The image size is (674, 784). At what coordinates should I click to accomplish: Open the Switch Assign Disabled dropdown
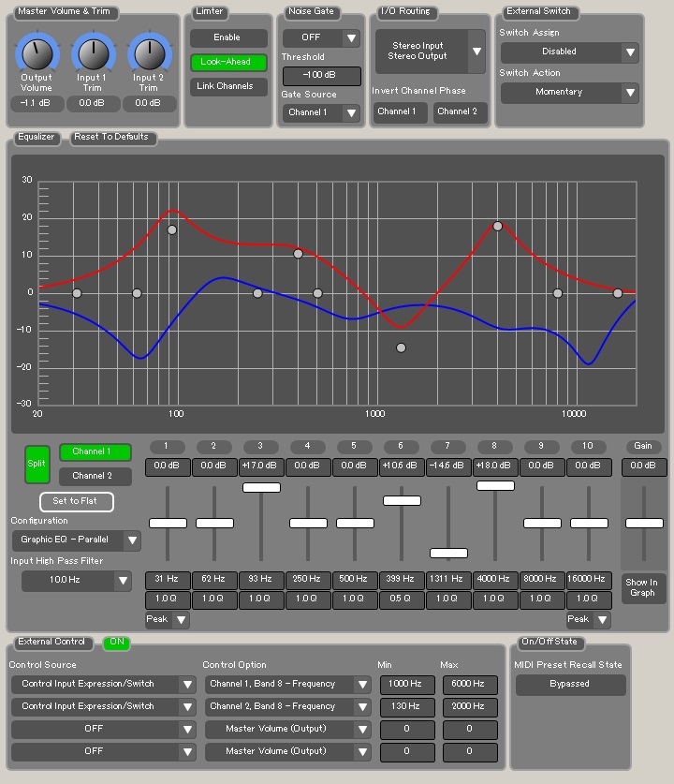[569, 52]
